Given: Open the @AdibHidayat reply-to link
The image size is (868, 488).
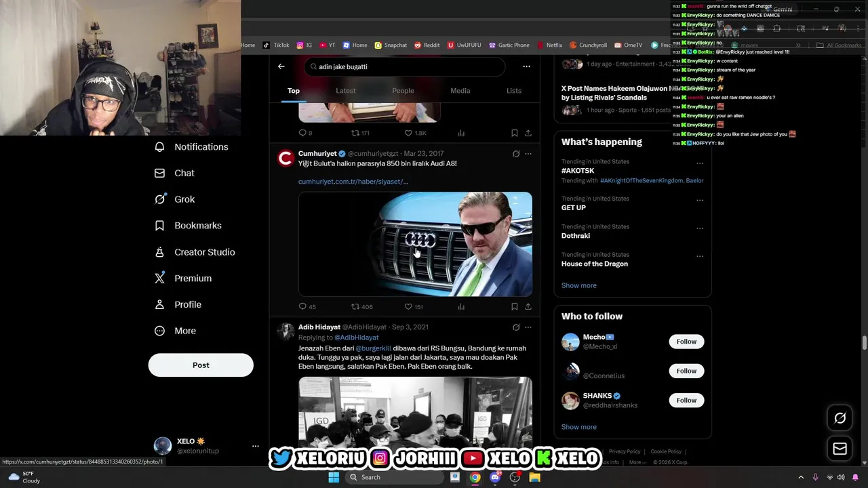Looking at the screenshot, I should (x=356, y=338).
